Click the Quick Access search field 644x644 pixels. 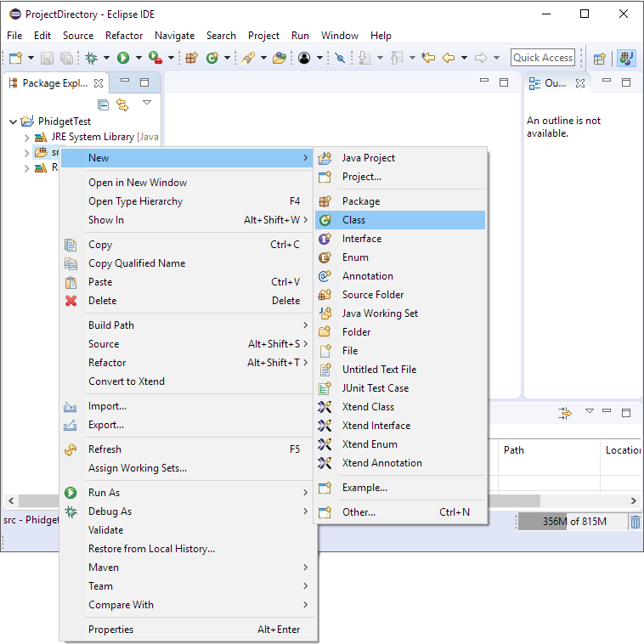(x=543, y=58)
